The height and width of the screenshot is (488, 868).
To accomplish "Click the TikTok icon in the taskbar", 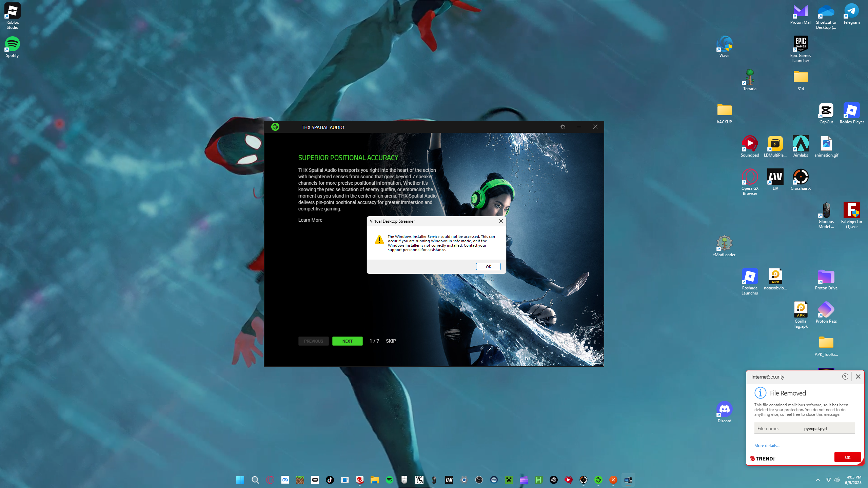I will pyautogui.click(x=330, y=480).
